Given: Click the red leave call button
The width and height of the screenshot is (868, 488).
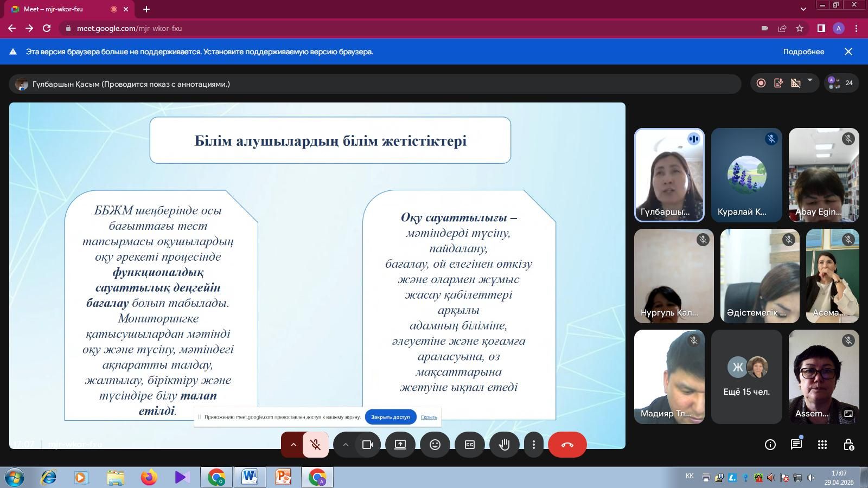Looking at the screenshot, I should (x=567, y=445).
